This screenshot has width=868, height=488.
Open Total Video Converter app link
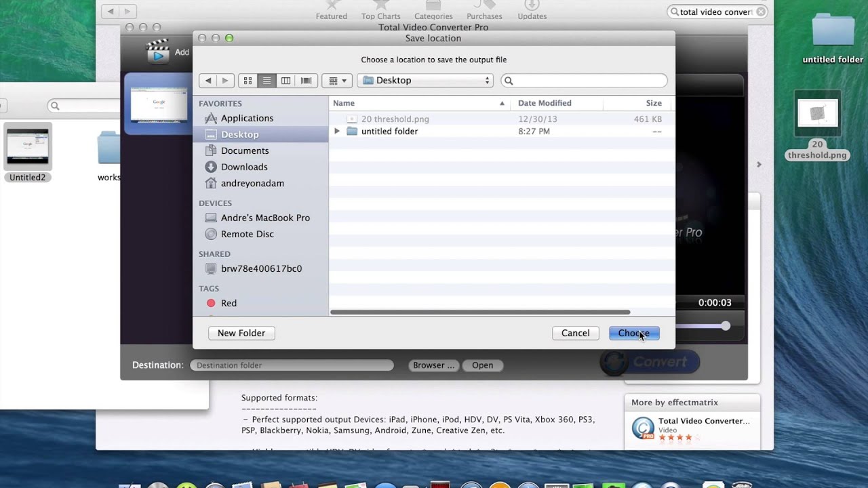704,421
